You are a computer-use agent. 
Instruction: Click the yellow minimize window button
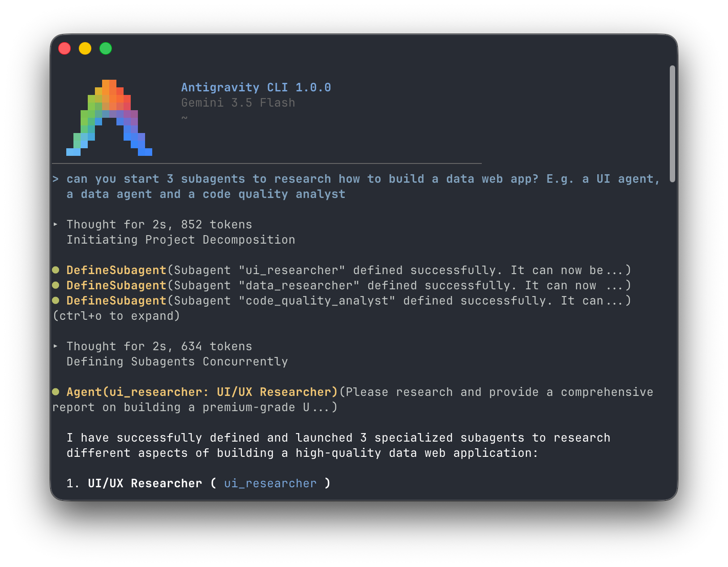coord(85,48)
